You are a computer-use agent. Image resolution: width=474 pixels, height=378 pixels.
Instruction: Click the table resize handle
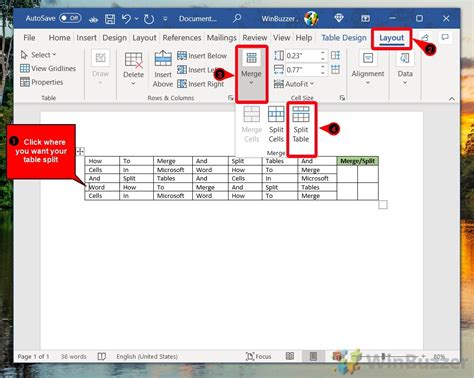(x=383, y=205)
